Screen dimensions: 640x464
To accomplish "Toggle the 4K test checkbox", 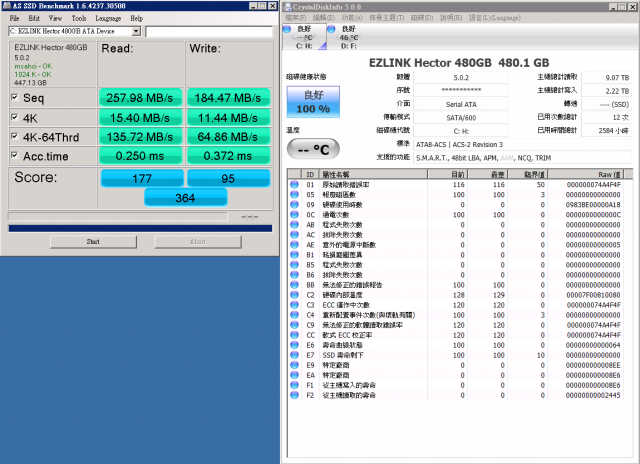I will tap(14, 117).
